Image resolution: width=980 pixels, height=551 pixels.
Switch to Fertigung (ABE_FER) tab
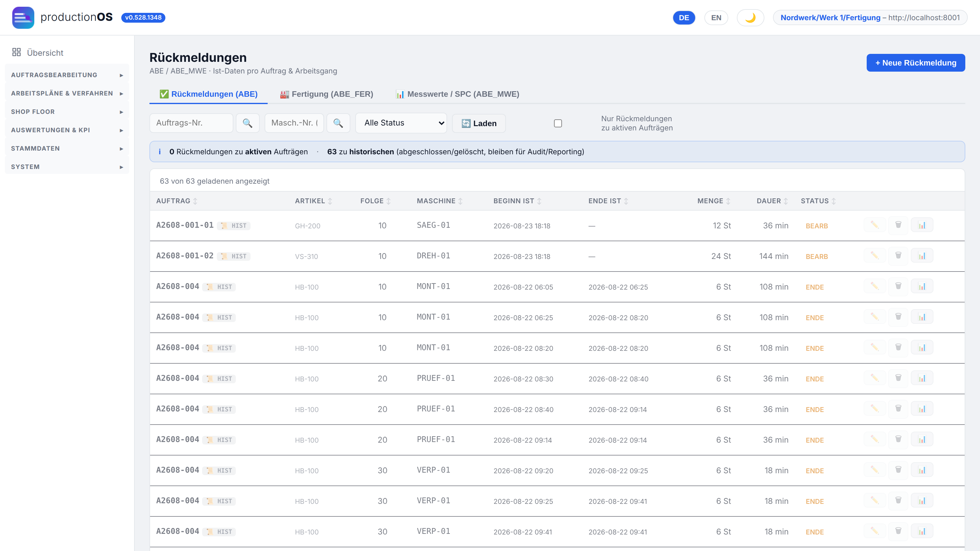click(x=326, y=94)
